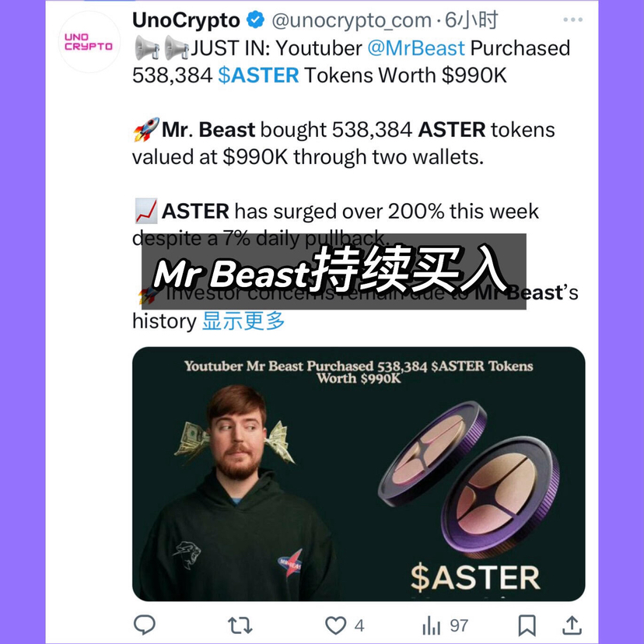Click the $ASTER text in image
The height and width of the screenshot is (644, 644).
coord(475,577)
